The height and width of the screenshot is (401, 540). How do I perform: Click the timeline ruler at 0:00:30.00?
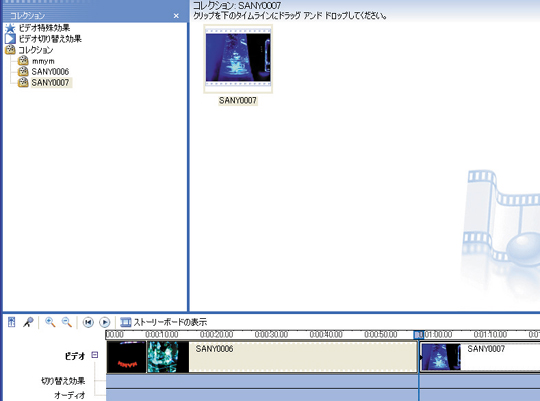pyautogui.click(x=271, y=335)
